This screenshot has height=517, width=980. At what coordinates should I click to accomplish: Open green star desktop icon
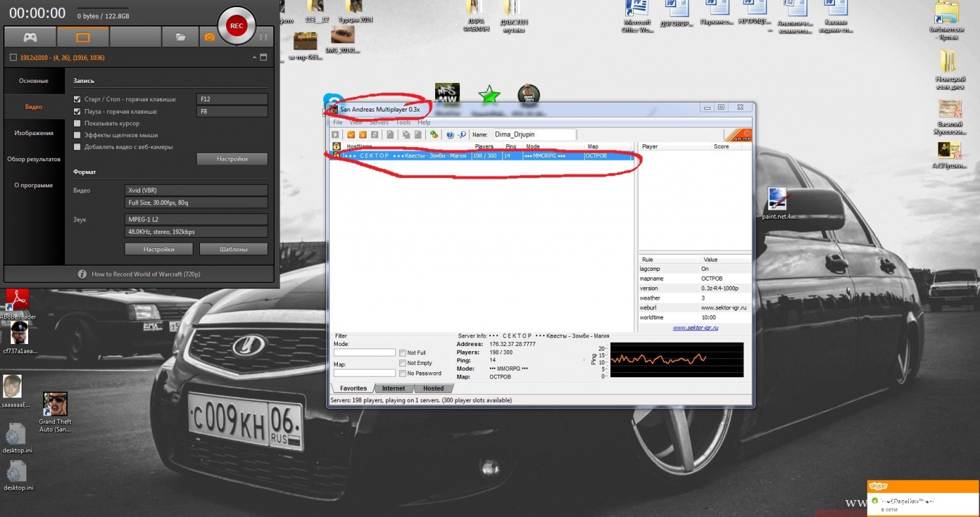click(x=489, y=96)
